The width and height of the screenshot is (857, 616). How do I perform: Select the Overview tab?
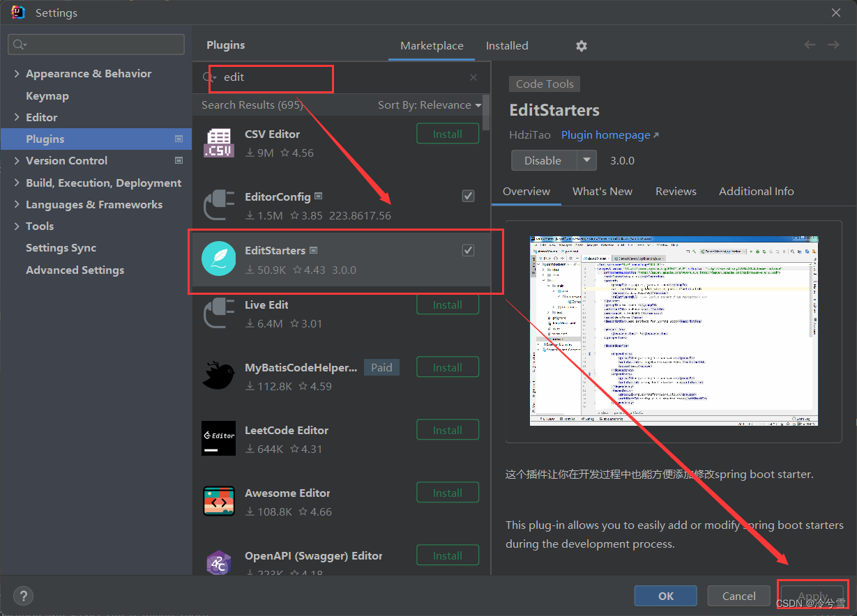point(526,192)
